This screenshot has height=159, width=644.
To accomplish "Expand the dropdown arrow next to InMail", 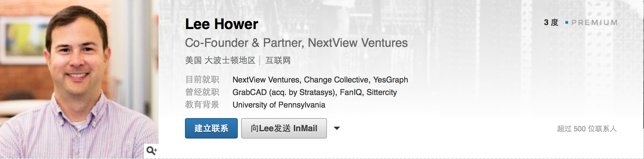I will pos(337,128).
